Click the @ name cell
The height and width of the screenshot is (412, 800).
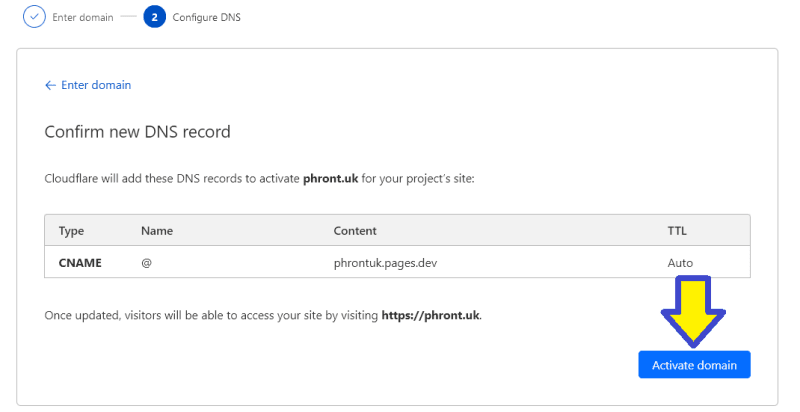coord(146,263)
